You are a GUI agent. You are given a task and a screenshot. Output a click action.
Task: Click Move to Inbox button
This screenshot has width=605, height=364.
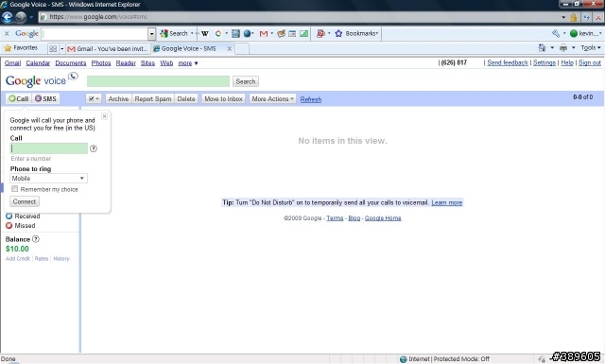223,99
